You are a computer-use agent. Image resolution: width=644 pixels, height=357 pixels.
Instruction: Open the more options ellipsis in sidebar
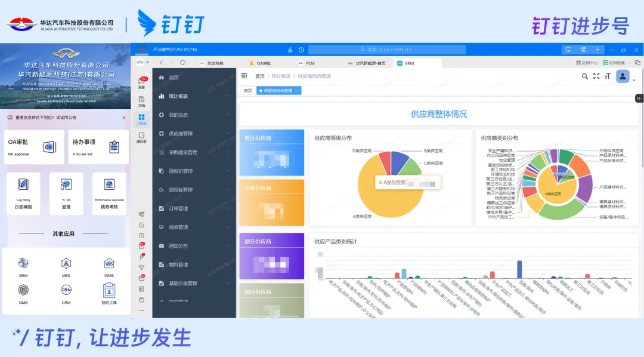142,310
